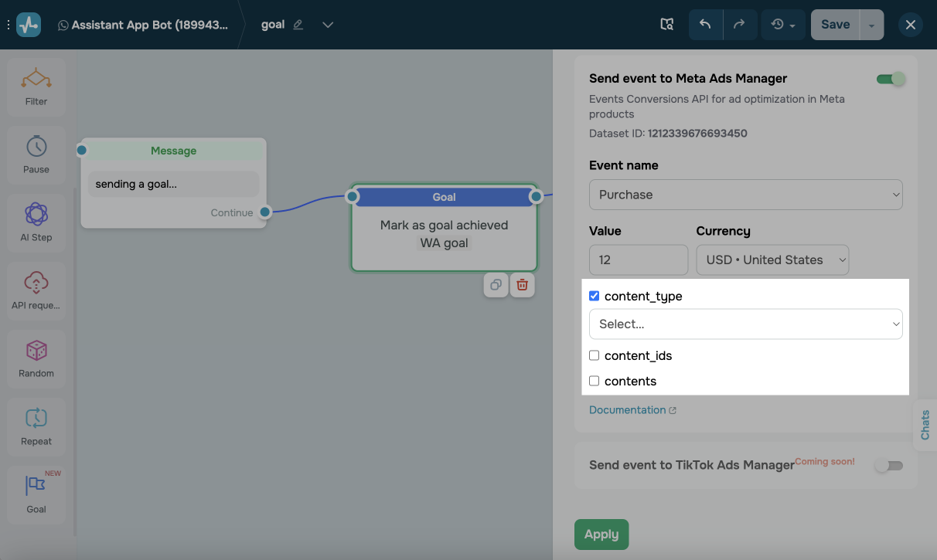
Task: Click the Dataset ID number
Action: tap(697, 134)
